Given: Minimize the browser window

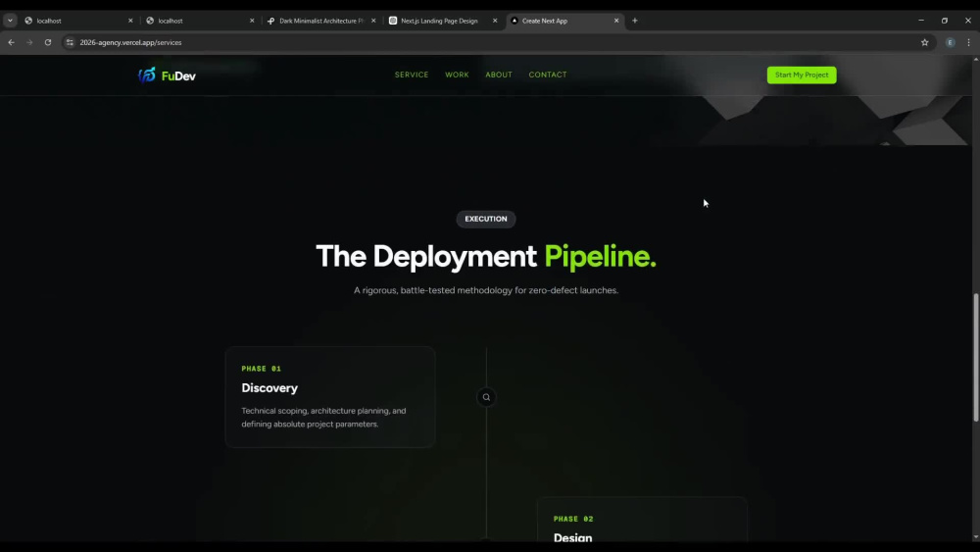Looking at the screenshot, I should point(920,21).
